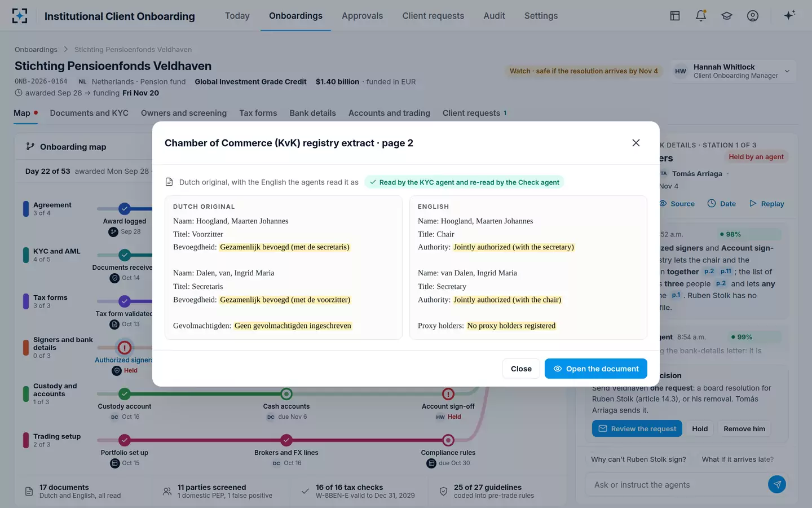Switch to the Approvals menu
The image size is (812, 508).
pos(362,16)
